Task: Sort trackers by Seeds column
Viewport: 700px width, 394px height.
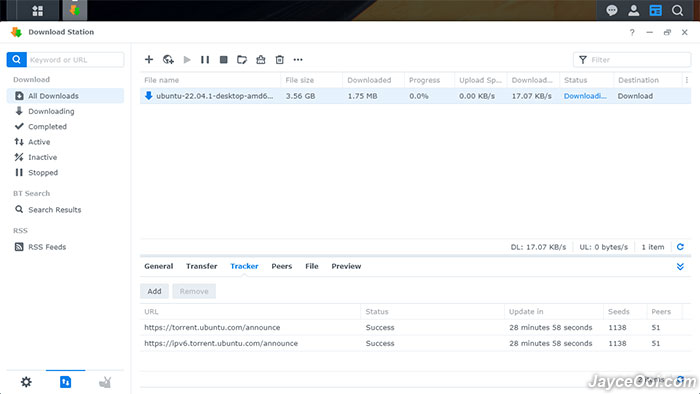Action: [625, 311]
